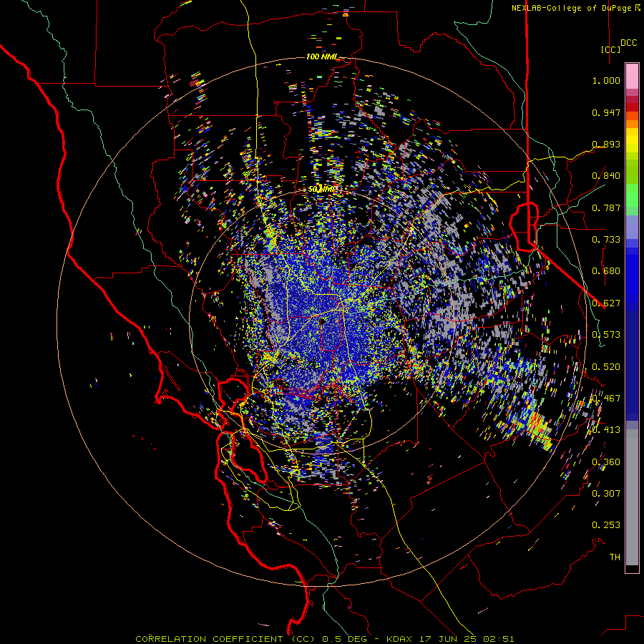Viewport: 644px width, 644px height.
Task: Select the 0.520 legend value
Action: pos(606,366)
